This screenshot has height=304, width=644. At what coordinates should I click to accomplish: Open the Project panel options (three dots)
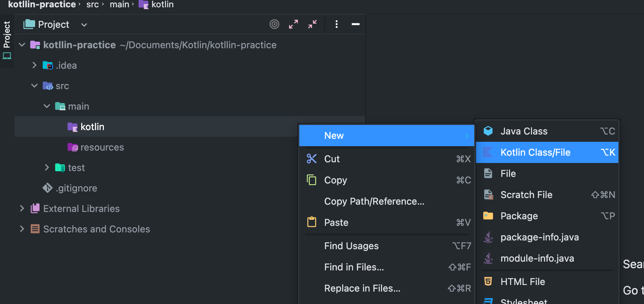[337, 24]
